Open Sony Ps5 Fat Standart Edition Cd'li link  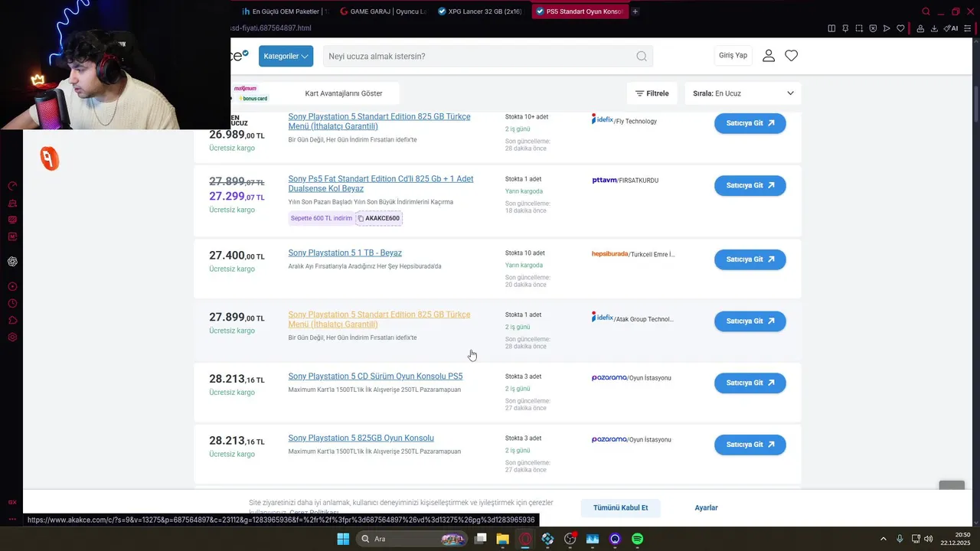(x=381, y=184)
